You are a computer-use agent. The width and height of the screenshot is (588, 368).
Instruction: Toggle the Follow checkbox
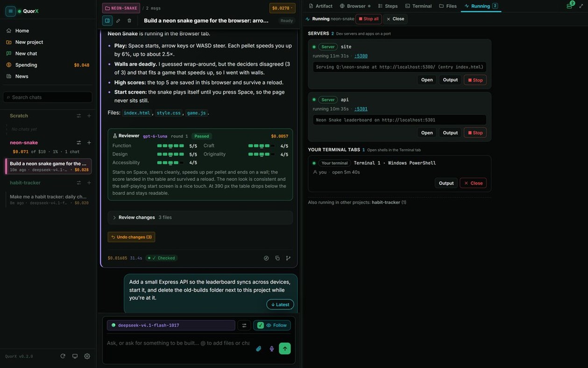pos(261,325)
